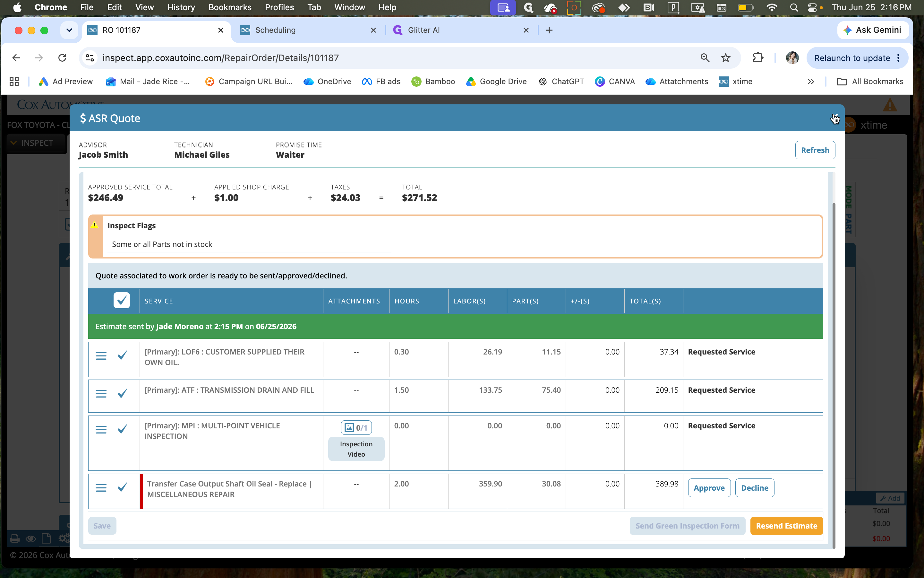Click the address bar URL
The width and height of the screenshot is (924, 578).
coord(220,58)
